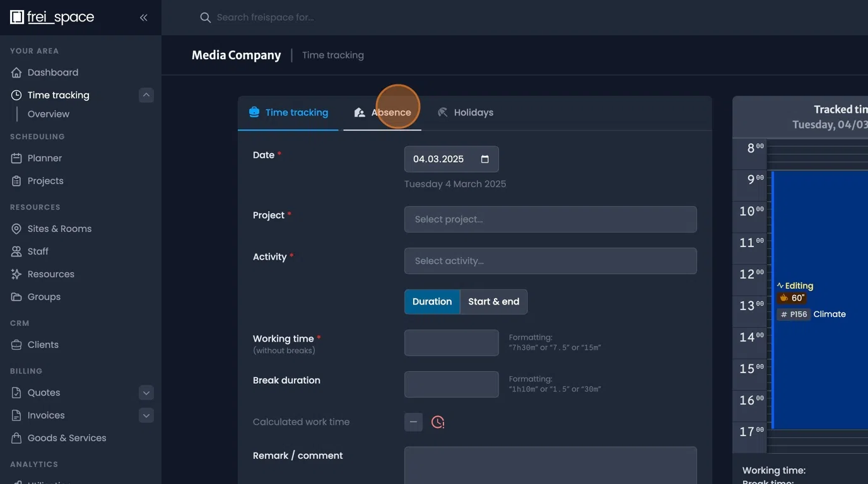Collapse the Time tracking submenu
Image resolution: width=868 pixels, height=484 pixels.
[x=146, y=95]
